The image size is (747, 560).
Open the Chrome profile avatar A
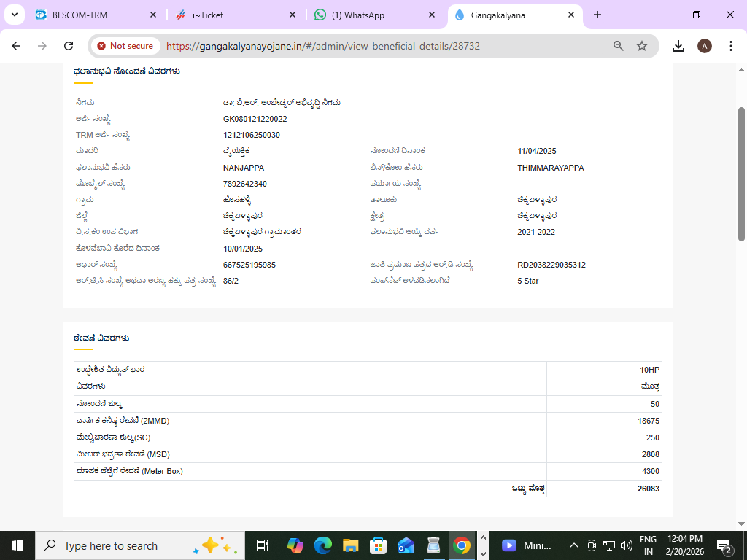click(705, 46)
